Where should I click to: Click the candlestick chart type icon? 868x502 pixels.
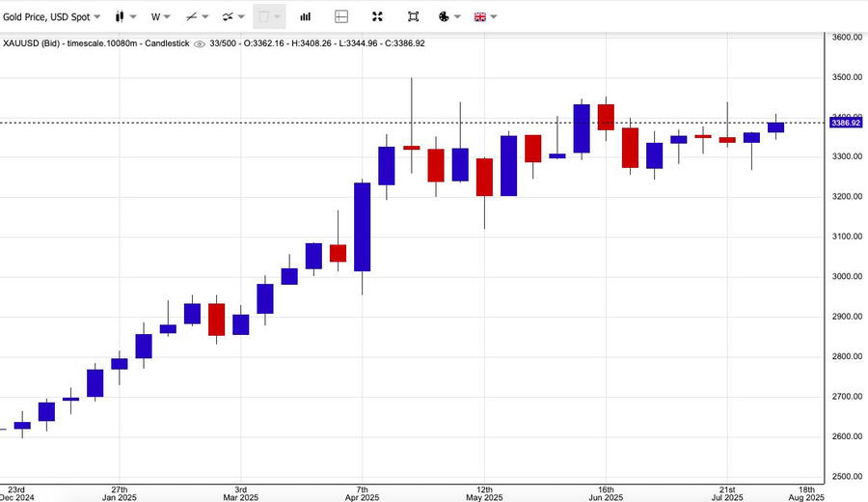pyautogui.click(x=120, y=16)
